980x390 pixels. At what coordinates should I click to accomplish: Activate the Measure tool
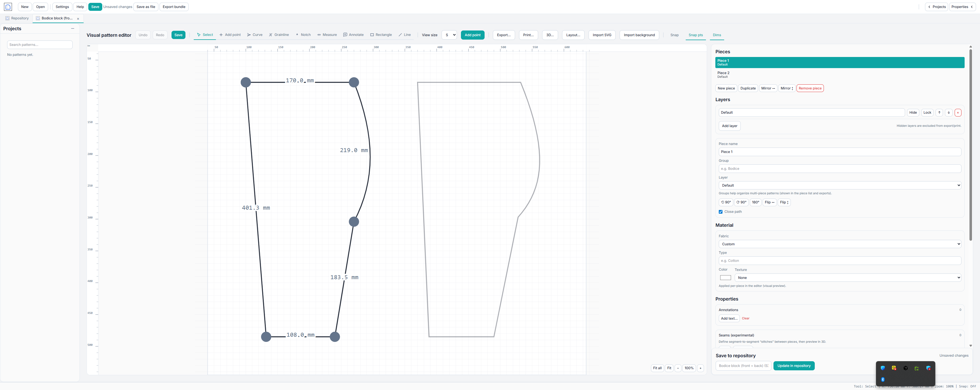coord(327,35)
